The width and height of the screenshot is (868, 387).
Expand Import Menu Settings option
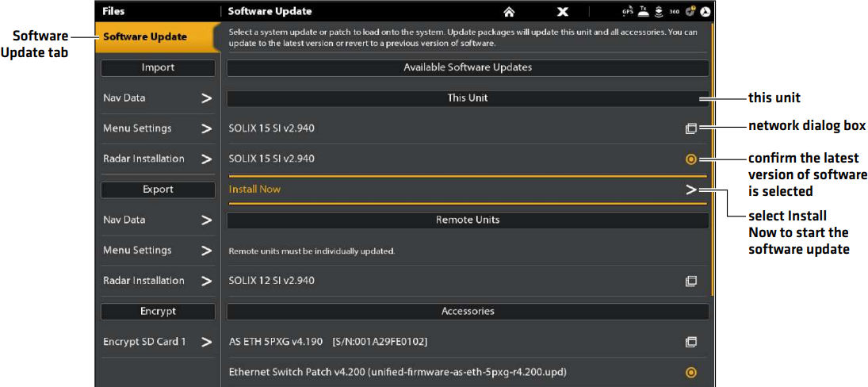tap(158, 128)
